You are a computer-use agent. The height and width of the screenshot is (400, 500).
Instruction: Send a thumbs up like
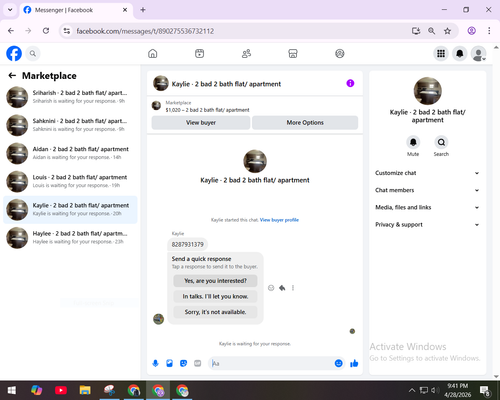pyautogui.click(x=354, y=363)
